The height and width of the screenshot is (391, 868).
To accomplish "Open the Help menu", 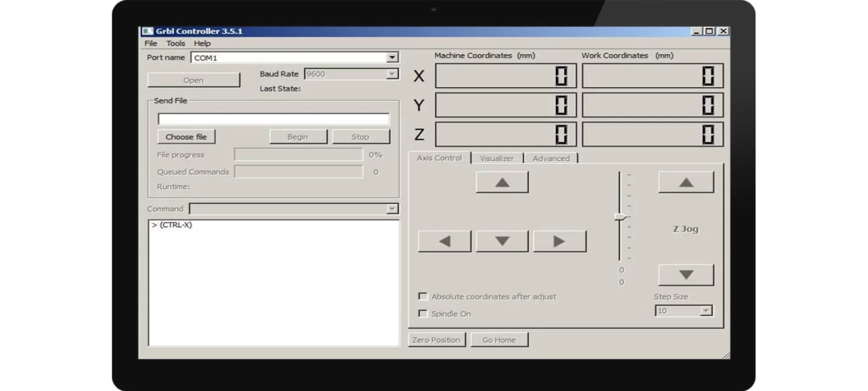I will [x=202, y=43].
